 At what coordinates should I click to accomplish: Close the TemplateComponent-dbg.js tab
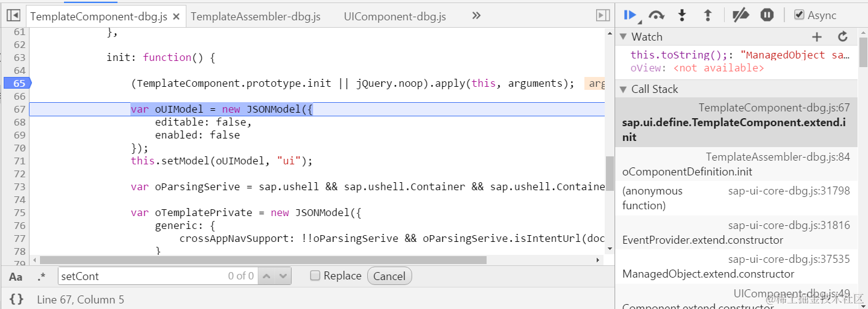176,17
